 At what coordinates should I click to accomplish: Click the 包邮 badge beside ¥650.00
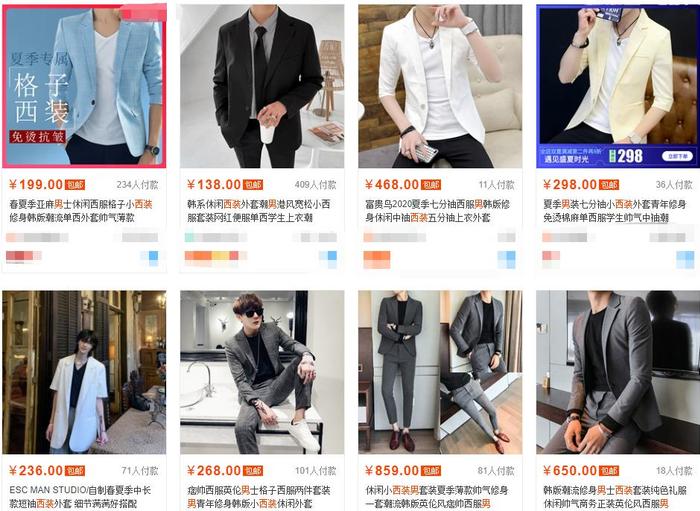click(609, 471)
